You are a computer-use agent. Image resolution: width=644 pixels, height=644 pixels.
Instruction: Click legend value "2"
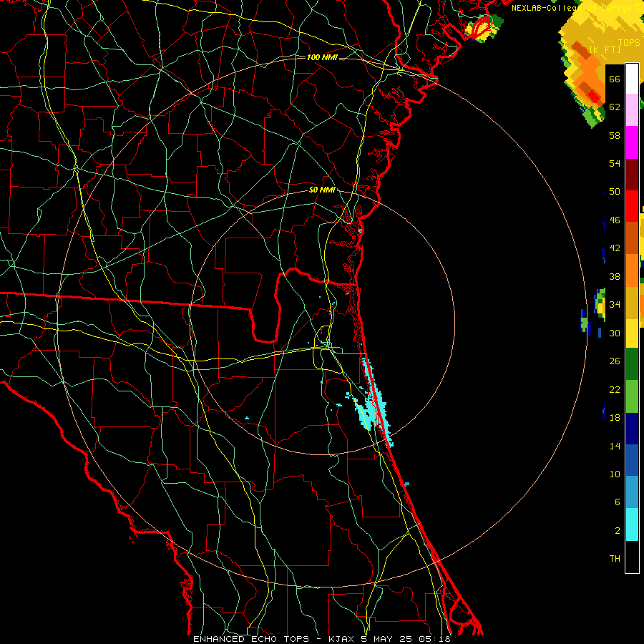coord(617,531)
